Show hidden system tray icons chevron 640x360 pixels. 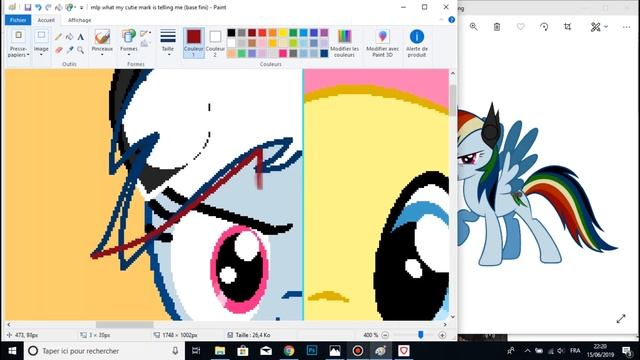click(527, 351)
